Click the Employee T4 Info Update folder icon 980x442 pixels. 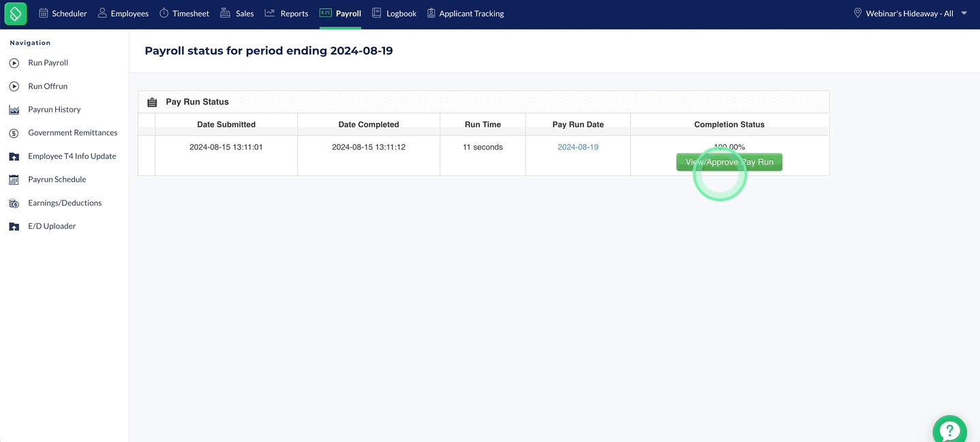tap(14, 156)
